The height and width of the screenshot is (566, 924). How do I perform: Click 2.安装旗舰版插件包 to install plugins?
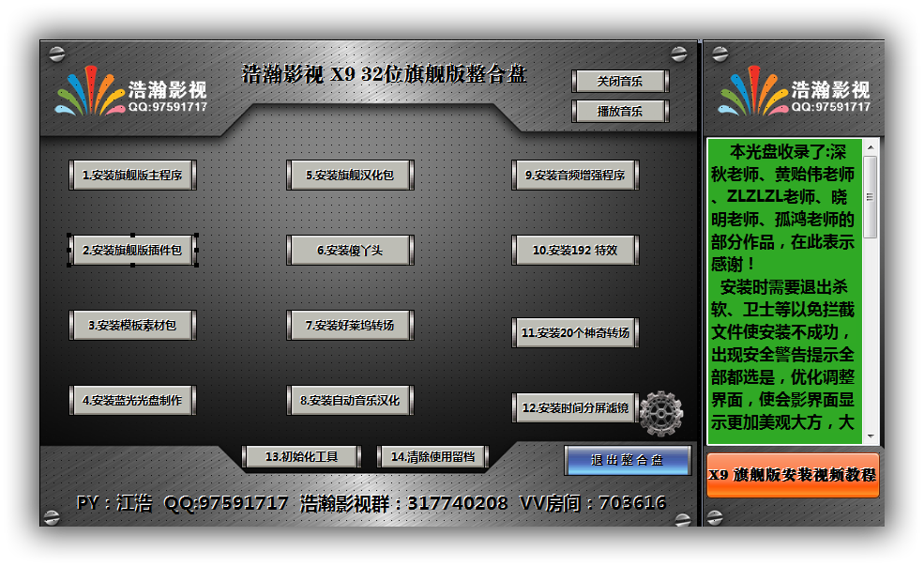pos(132,250)
